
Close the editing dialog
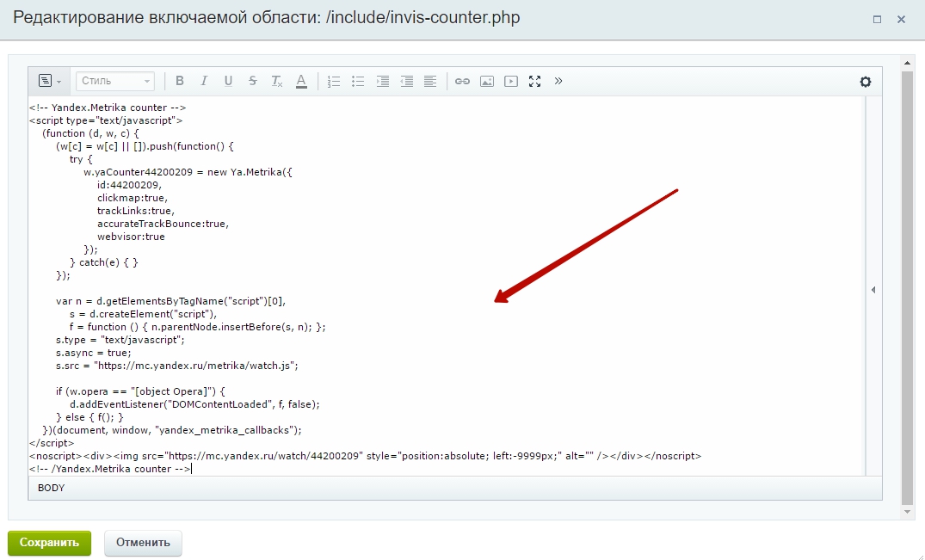(x=902, y=19)
